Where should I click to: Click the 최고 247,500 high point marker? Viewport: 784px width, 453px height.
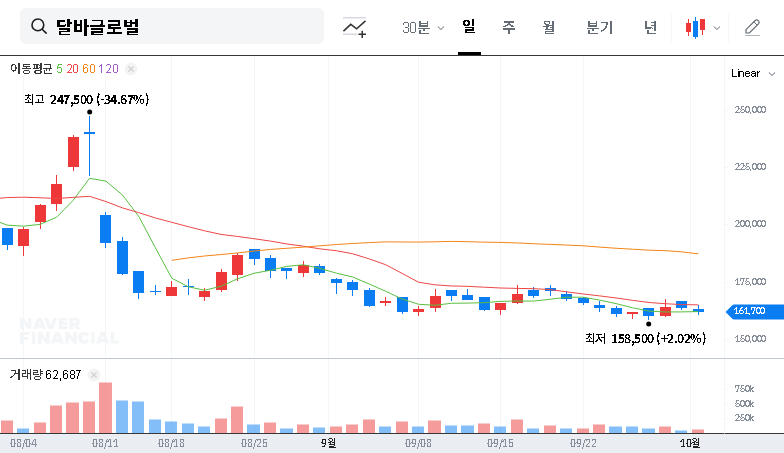tap(90, 112)
